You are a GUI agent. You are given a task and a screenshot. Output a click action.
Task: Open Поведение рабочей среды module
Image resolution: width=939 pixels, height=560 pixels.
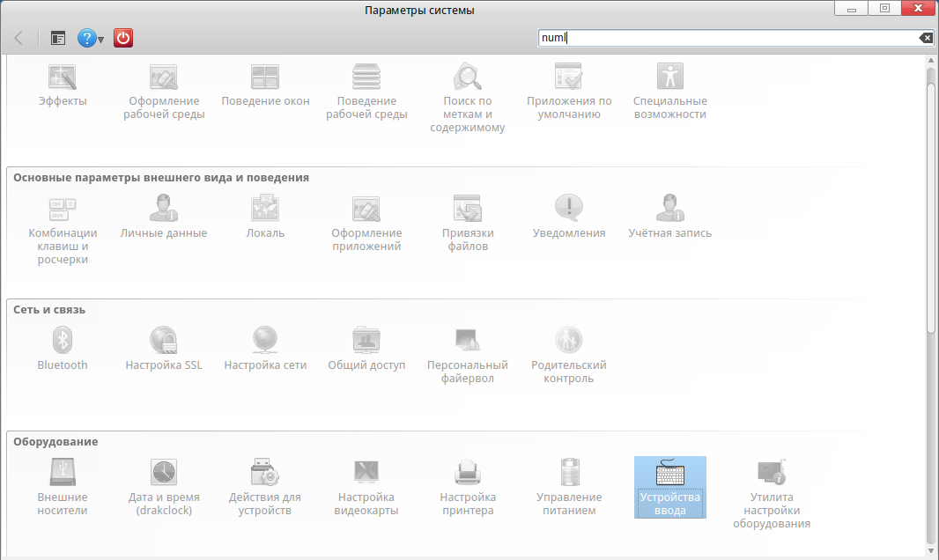pos(366,92)
